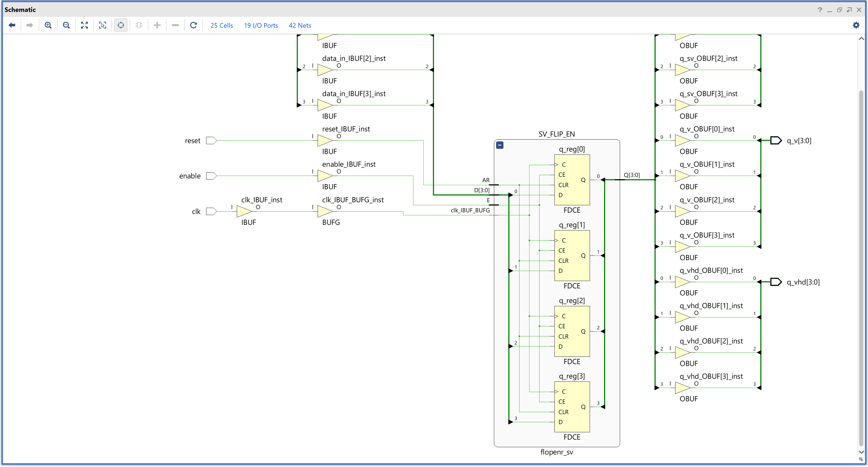Toggle the auto-fit selection crosshair button
868x467 pixels.
pos(121,25)
